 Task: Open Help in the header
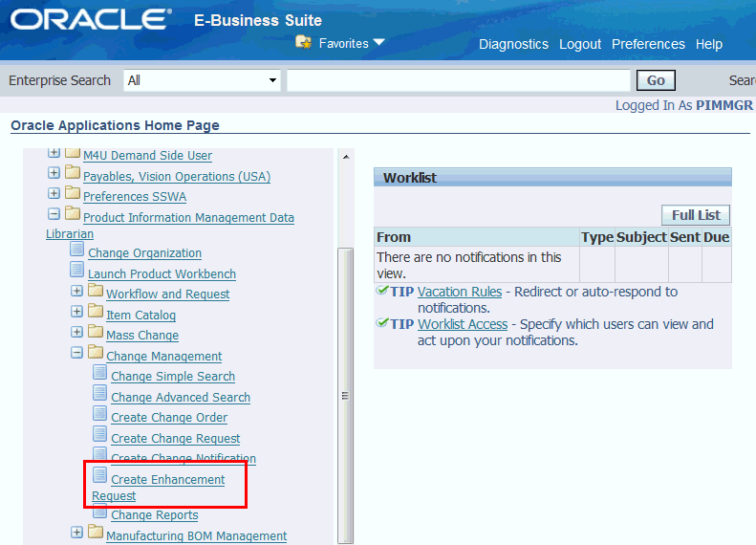[x=709, y=44]
